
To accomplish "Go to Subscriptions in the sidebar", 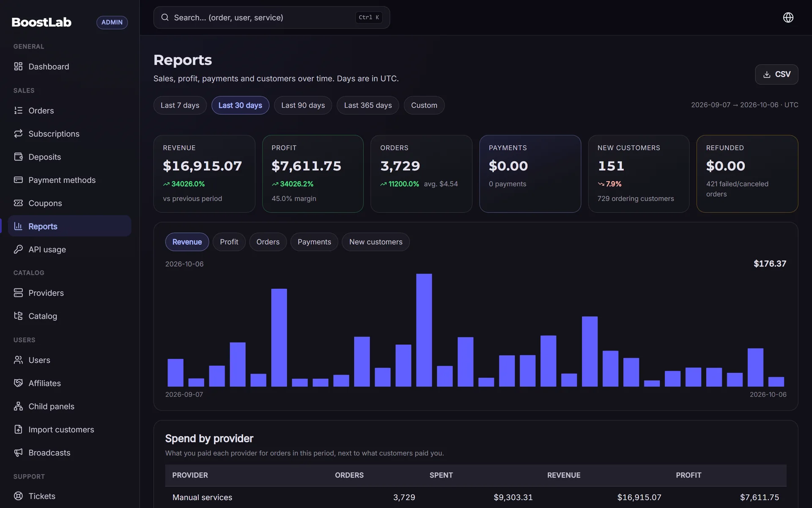I will pos(70,134).
